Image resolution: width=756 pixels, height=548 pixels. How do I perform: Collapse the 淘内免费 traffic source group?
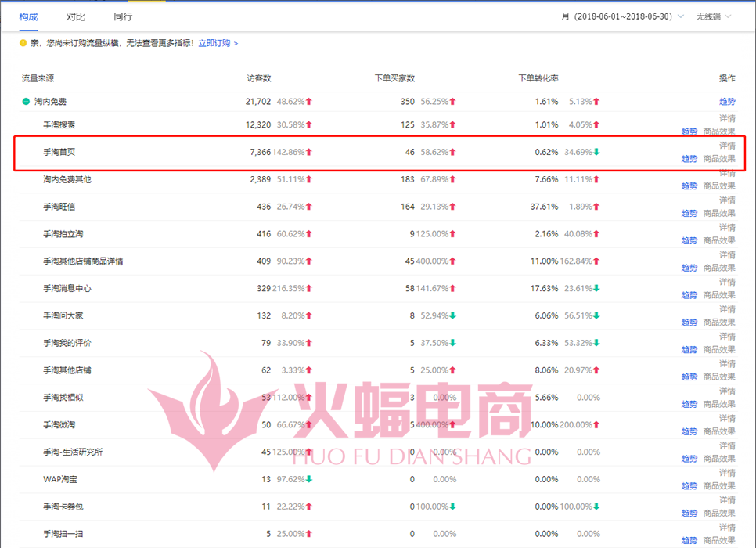pos(26,102)
